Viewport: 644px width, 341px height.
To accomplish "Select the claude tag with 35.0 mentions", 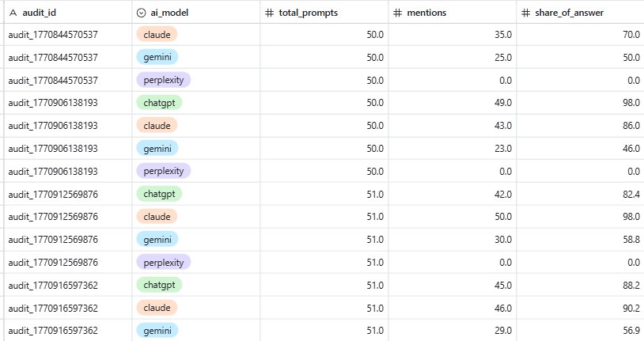I will (x=157, y=35).
